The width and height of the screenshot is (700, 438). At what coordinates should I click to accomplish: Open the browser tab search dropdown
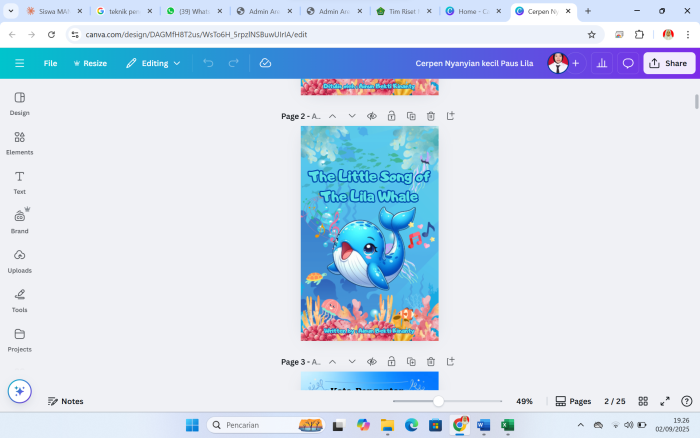click(x=11, y=11)
